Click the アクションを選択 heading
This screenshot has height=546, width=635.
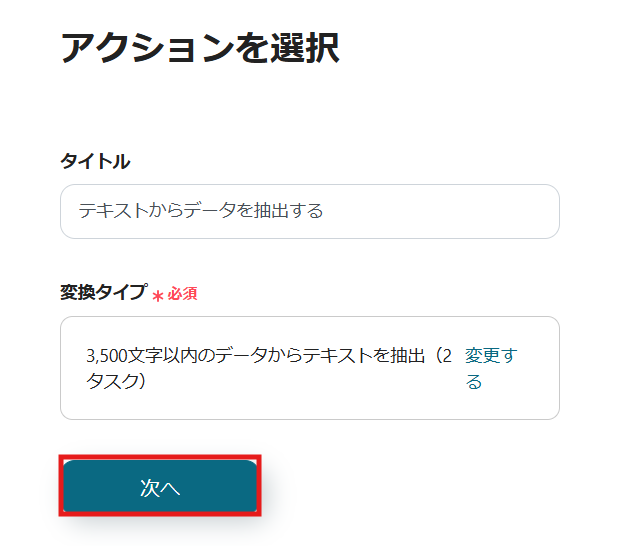coord(200,48)
